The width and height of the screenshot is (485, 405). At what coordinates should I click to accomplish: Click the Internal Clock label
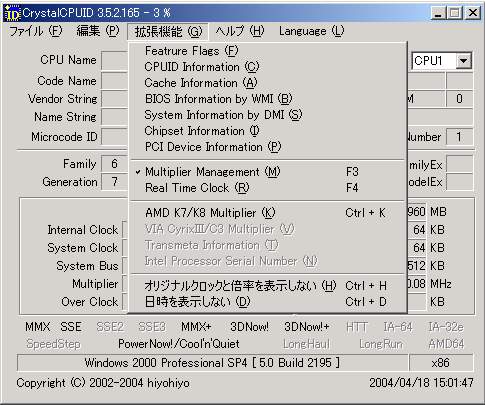point(83,230)
